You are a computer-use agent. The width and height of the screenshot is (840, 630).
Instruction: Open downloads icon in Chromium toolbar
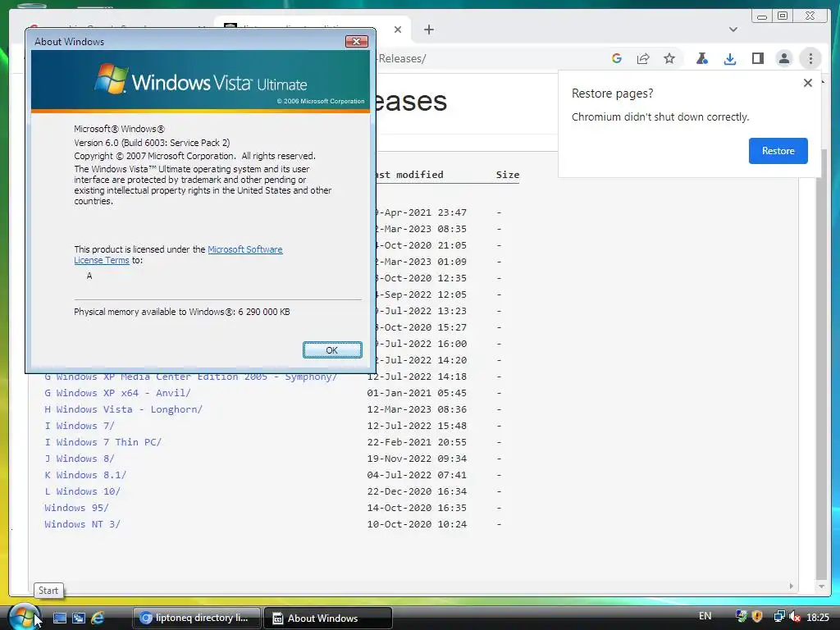(x=729, y=58)
